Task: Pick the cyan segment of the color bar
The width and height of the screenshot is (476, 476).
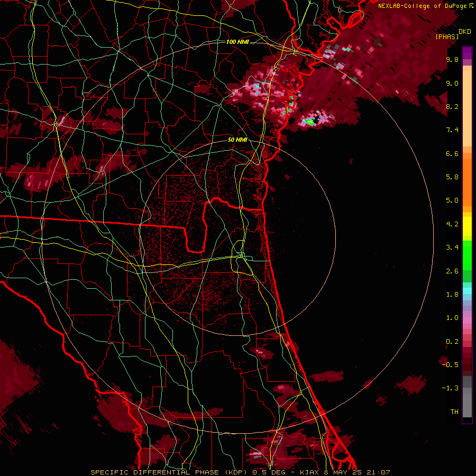Action: click(x=467, y=291)
